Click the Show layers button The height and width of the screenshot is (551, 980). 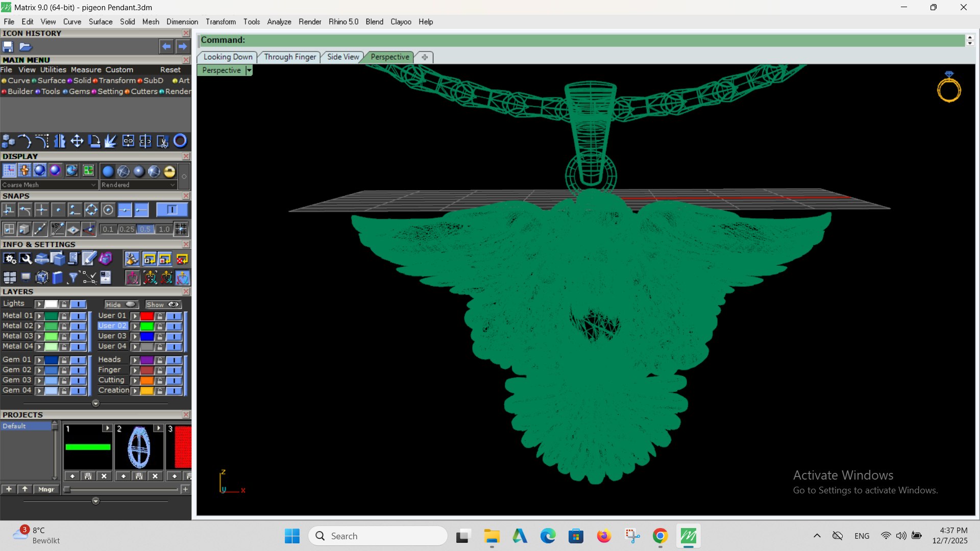[163, 305]
